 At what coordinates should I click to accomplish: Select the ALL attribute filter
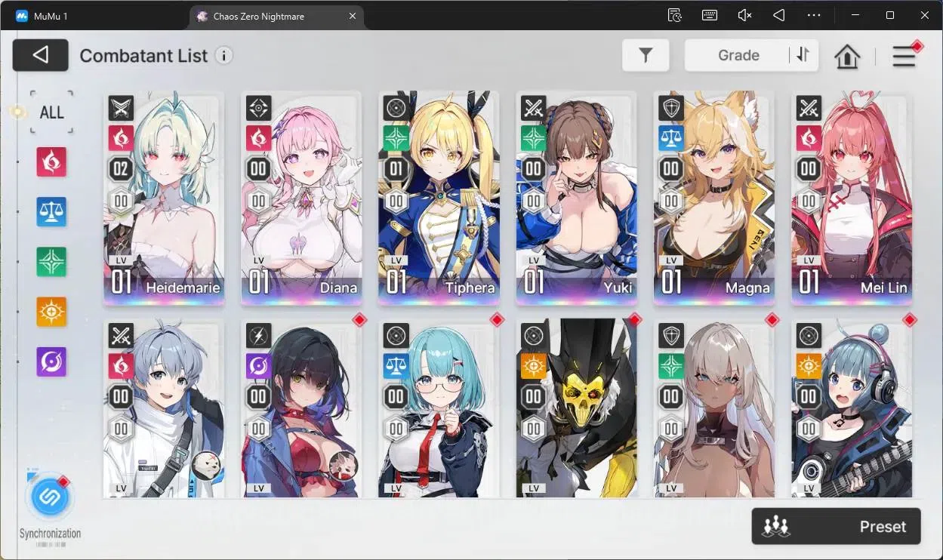[x=51, y=112]
